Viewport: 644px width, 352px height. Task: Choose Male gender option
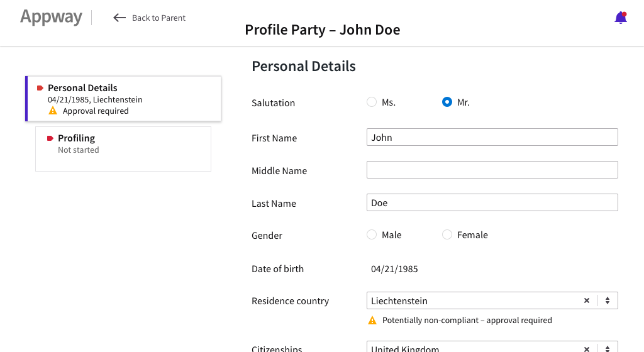(x=372, y=234)
